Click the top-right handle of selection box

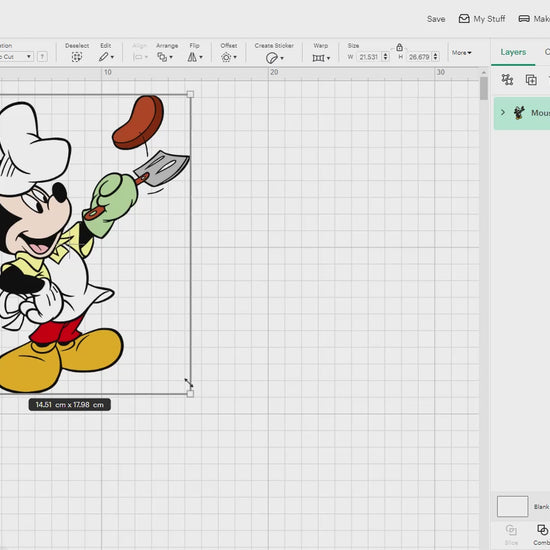coord(190,94)
